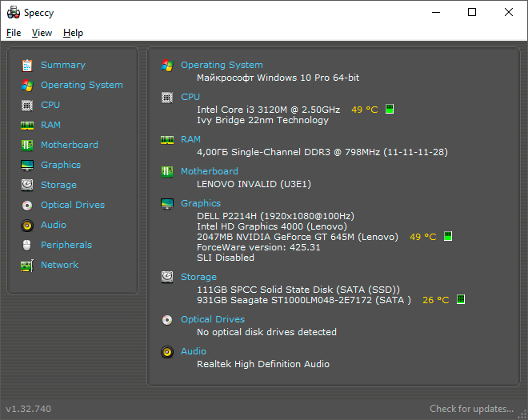The height and width of the screenshot is (420, 528).
Task: Click the Storage disk icon in summary panel
Action: pos(167,277)
